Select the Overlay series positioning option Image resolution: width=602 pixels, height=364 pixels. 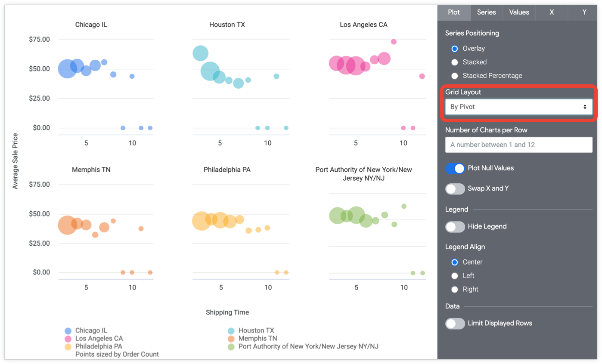coord(455,49)
